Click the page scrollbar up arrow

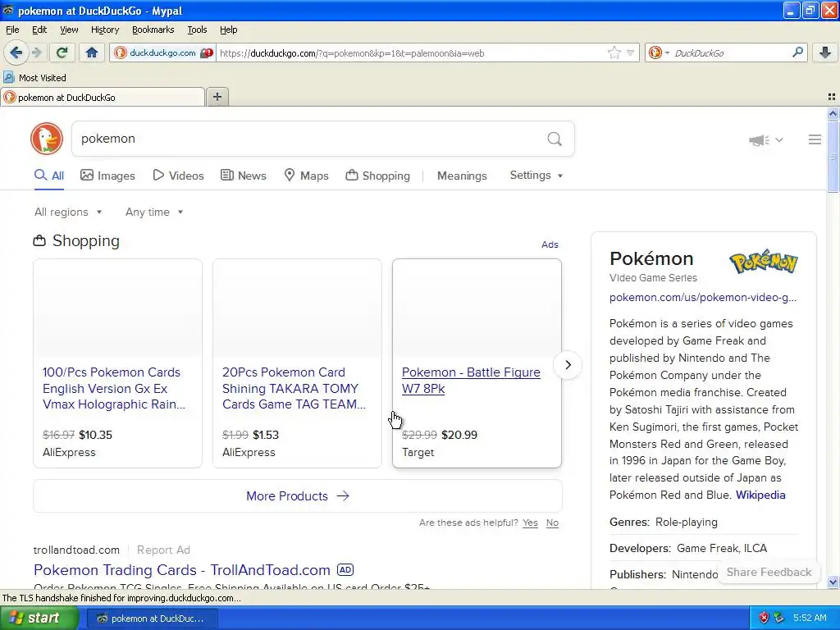click(833, 113)
